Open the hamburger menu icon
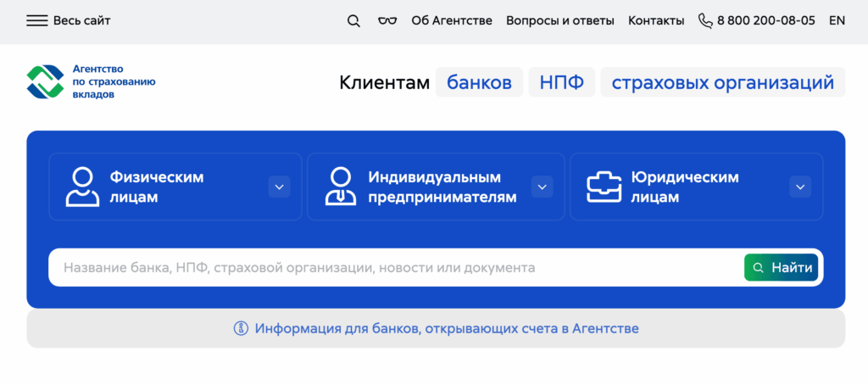 tap(37, 21)
